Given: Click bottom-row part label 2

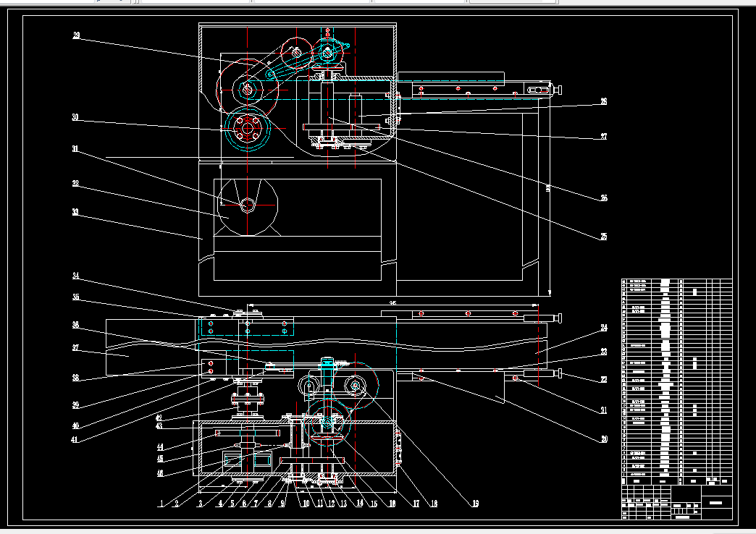Looking at the screenshot, I should [177, 504].
